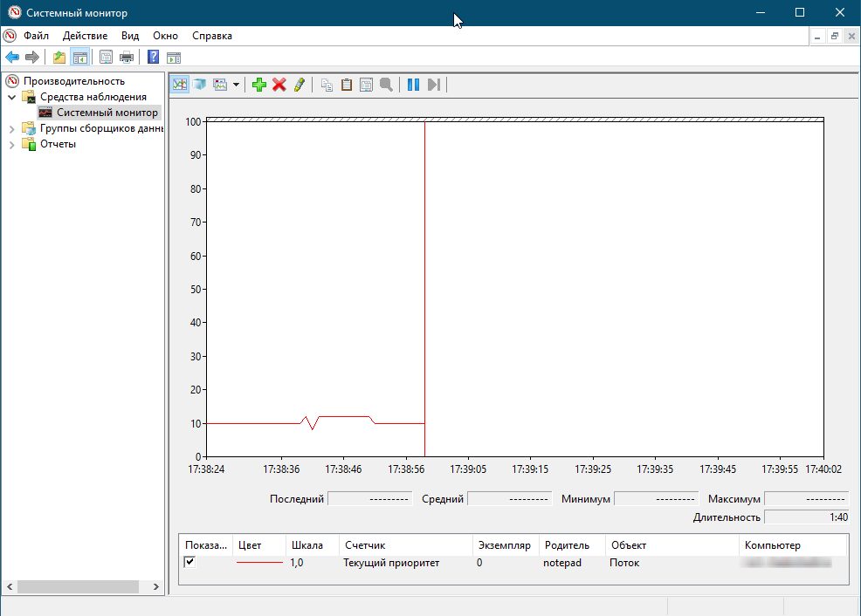This screenshot has height=616, width=861.
Task: Click the blue Help icon in toolbar
Action: (153, 58)
